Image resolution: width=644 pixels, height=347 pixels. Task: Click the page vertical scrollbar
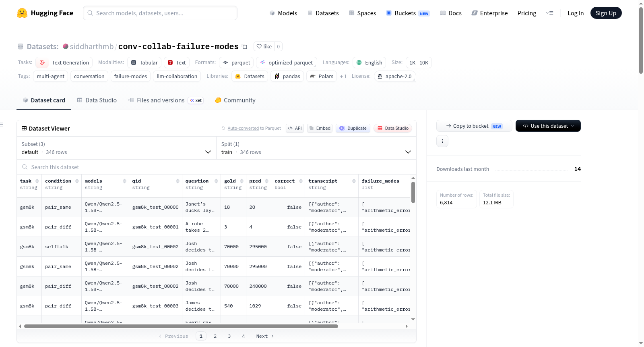(x=641, y=40)
